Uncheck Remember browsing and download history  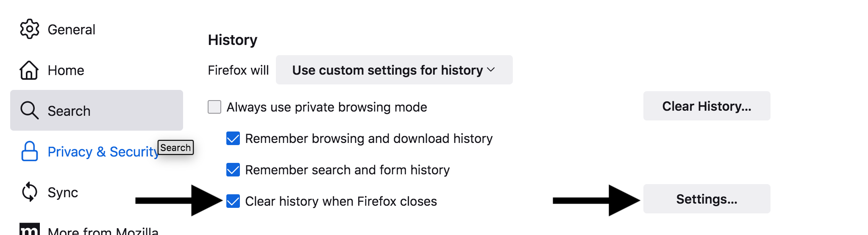click(233, 138)
